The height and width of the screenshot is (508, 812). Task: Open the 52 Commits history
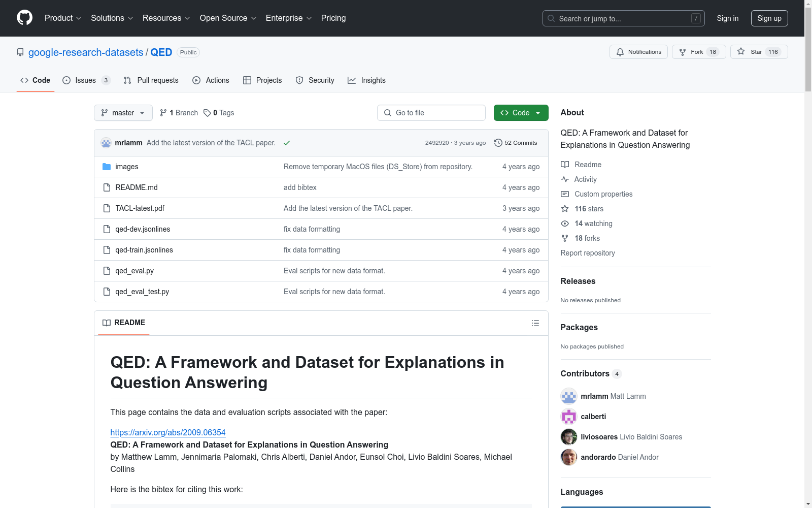pyautogui.click(x=516, y=143)
